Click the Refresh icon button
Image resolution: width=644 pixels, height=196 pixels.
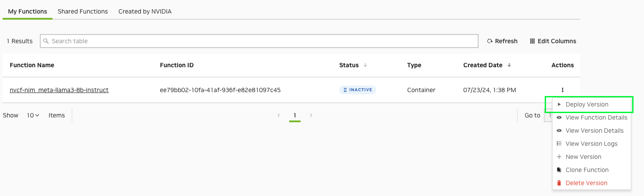click(490, 41)
